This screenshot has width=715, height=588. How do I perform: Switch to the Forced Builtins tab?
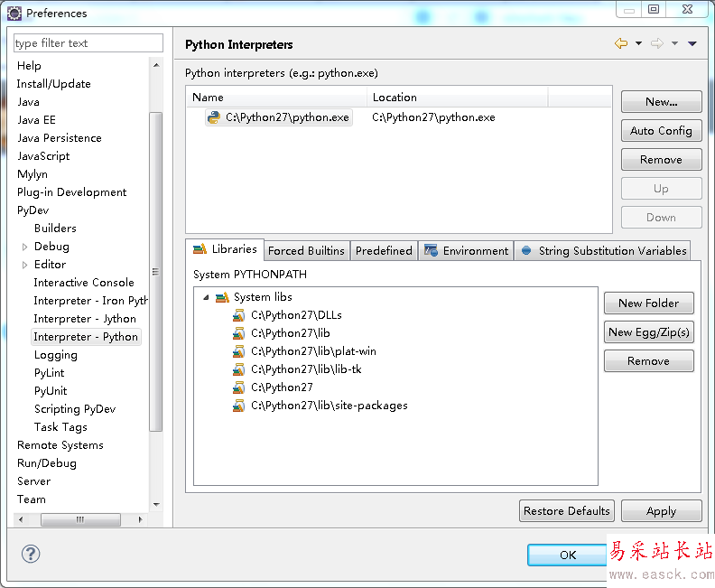[306, 251]
